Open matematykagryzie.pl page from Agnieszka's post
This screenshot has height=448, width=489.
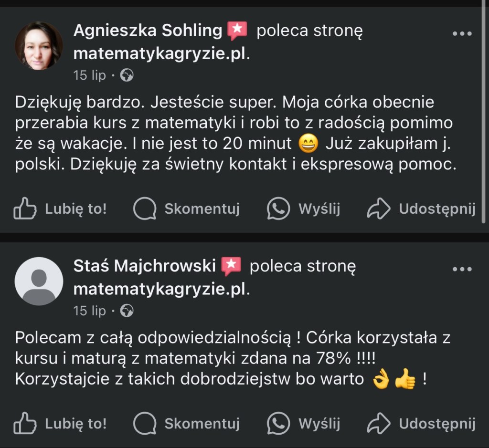[x=160, y=53]
